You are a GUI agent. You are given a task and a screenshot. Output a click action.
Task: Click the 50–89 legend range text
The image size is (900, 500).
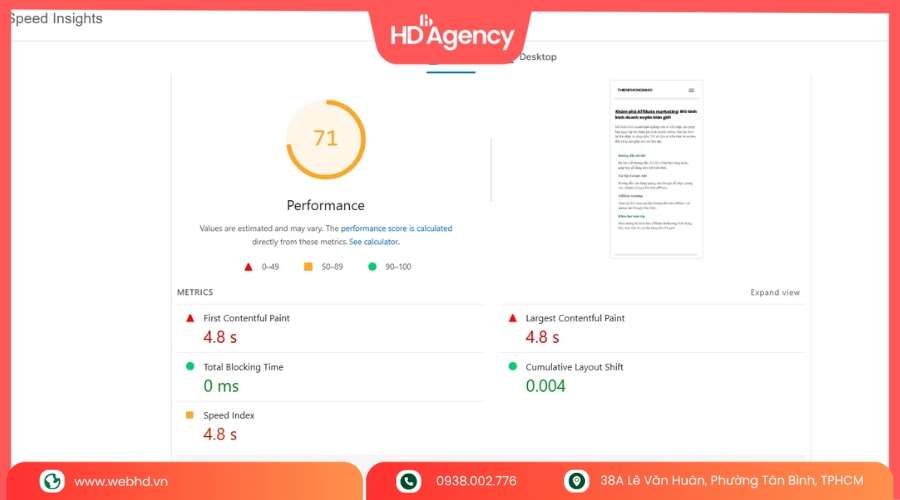coord(332,267)
